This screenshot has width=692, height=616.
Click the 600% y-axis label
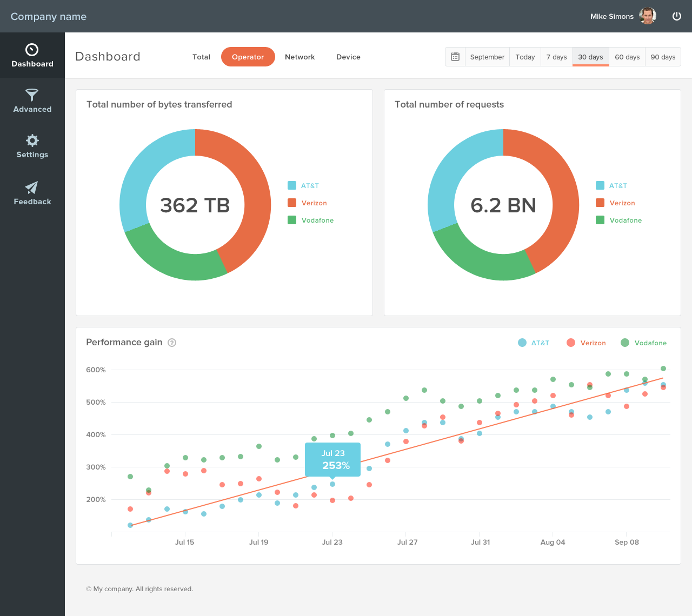coord(96,370)
